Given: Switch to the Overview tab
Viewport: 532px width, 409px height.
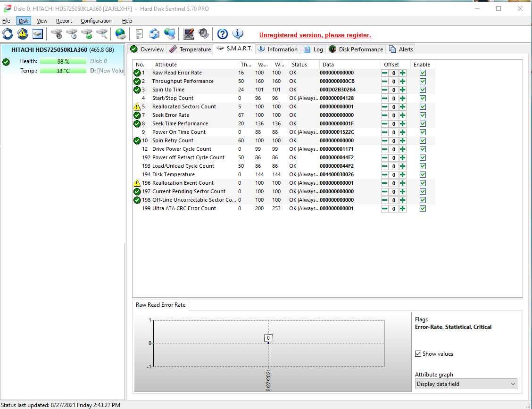Looking at the screenshot, I should click(x=147, y=49).
